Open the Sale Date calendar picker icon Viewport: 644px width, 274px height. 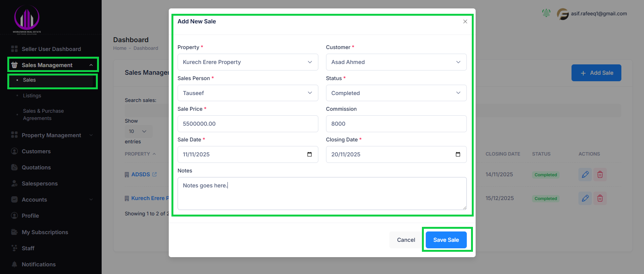(x=310, y=154)
